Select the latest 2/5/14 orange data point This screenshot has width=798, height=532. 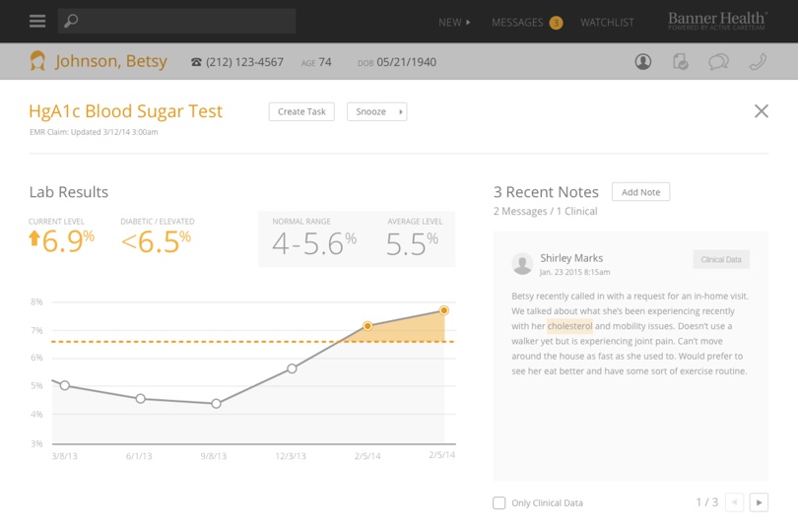pos(444,310)
